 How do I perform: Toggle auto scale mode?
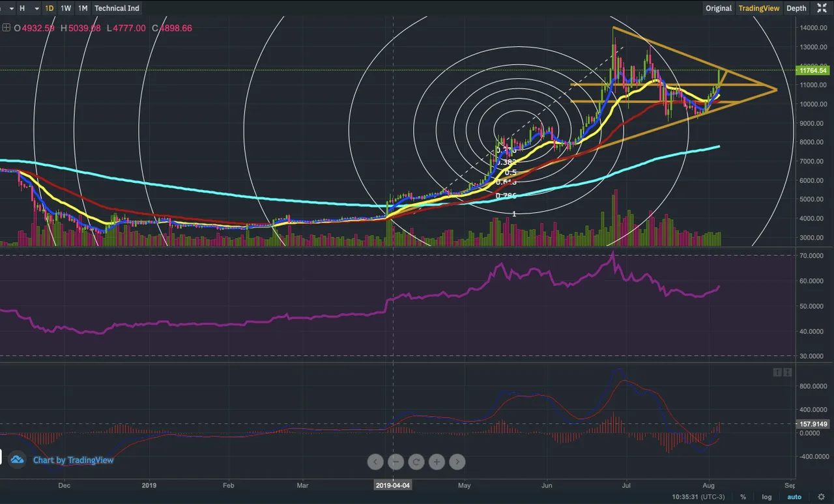coord(794,497)
